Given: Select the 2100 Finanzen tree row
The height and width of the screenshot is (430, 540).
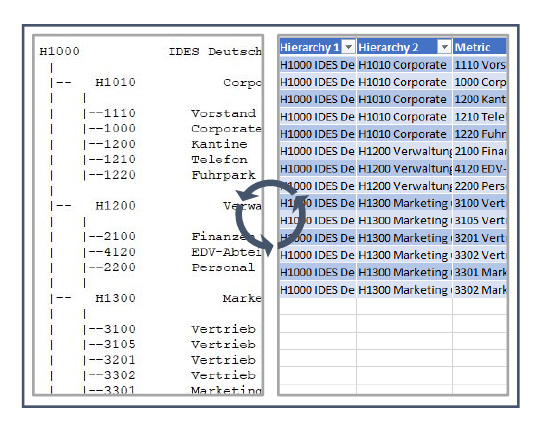Looking at the screenshot, I should pyautogui.click(x=172, y=237).
